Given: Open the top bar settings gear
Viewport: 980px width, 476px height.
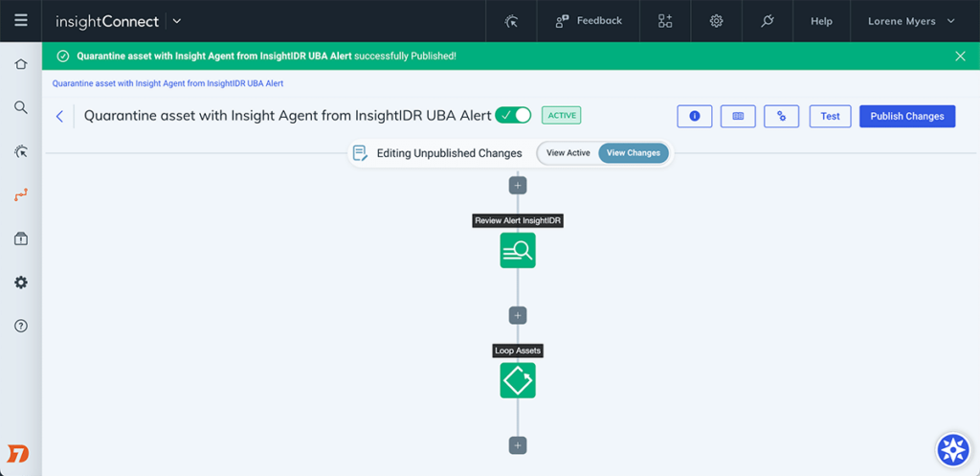Looking at the screenshot, I should [x=716, y=21].
